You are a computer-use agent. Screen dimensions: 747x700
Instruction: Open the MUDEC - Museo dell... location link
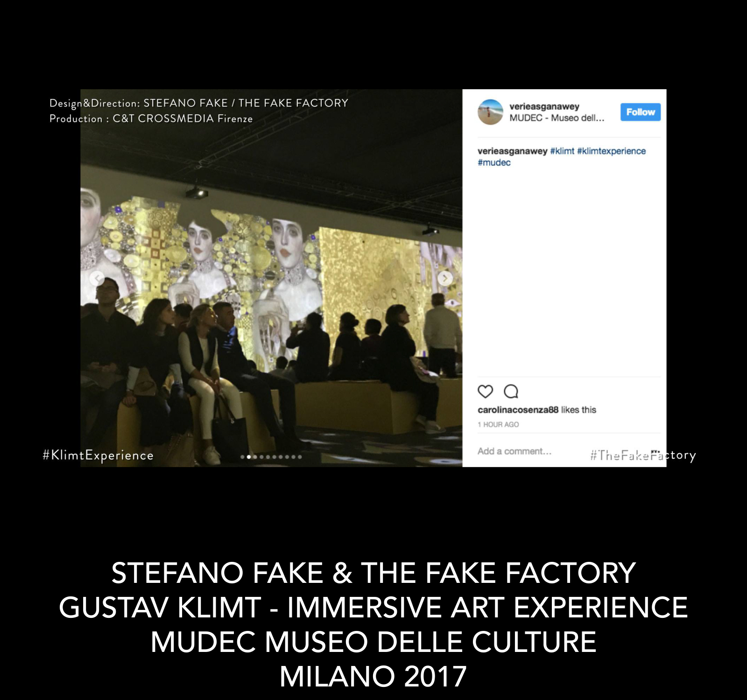[x=557, y=118]
